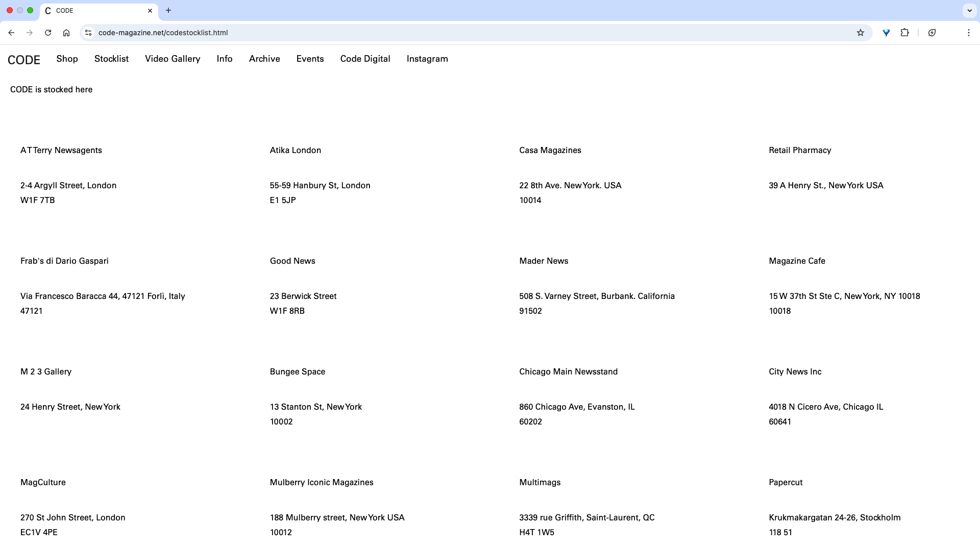Click '22 8th Ave. New York. USA'

pos(570,186)
